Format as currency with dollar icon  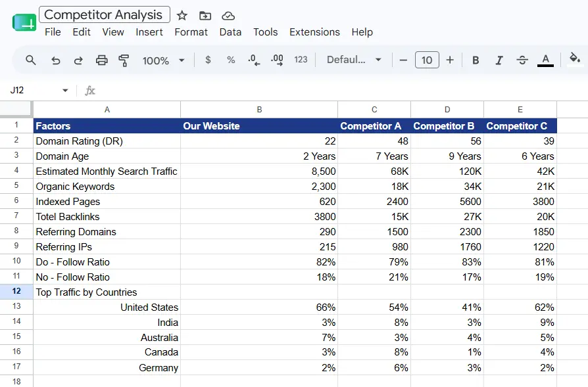click(208, 60)
